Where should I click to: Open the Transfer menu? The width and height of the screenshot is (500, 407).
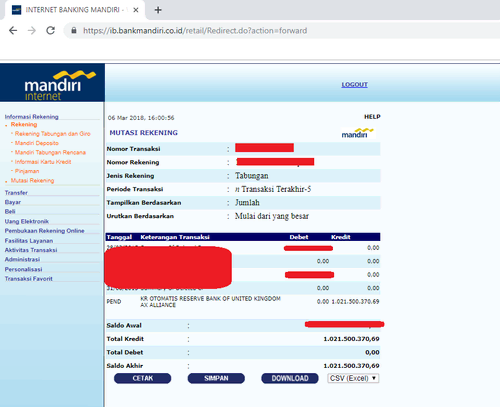pyautogui.click(x=16, y=193)
